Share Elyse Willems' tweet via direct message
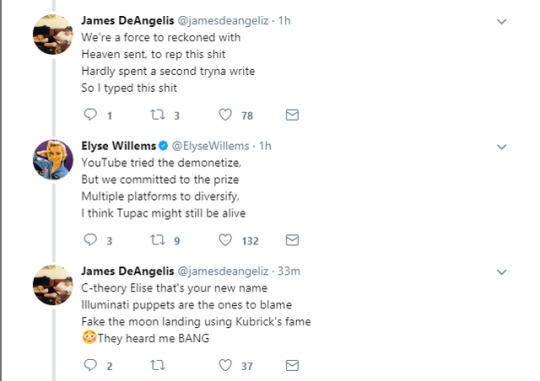540x381 pixels. [x=292, y=240]
